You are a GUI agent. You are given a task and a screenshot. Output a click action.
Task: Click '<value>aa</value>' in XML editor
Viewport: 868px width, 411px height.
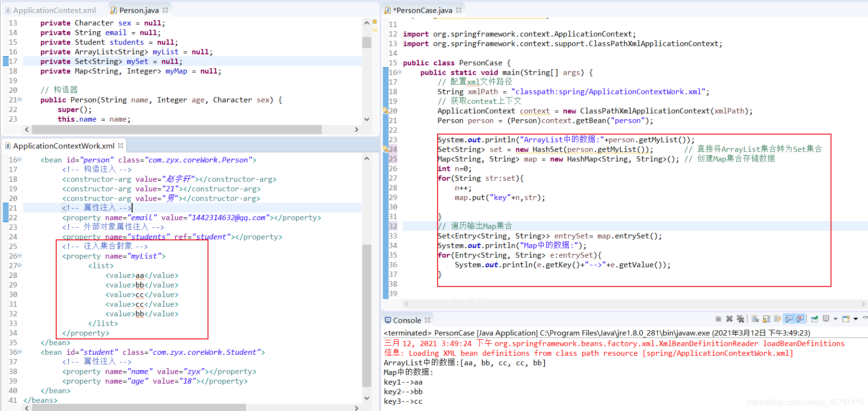142,275
